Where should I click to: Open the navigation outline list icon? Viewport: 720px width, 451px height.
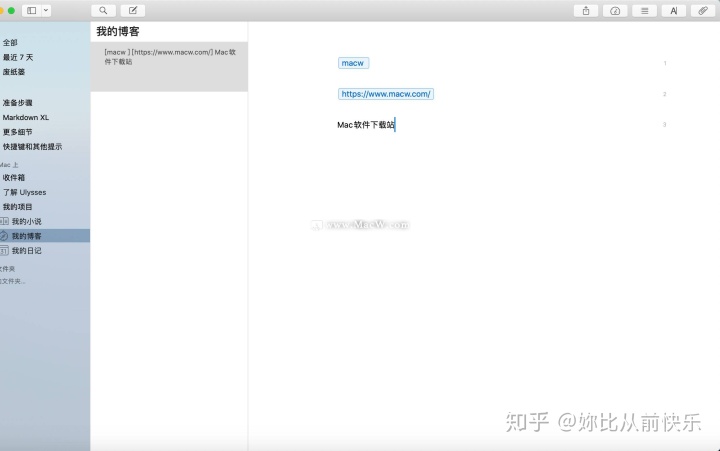[645, 11]
